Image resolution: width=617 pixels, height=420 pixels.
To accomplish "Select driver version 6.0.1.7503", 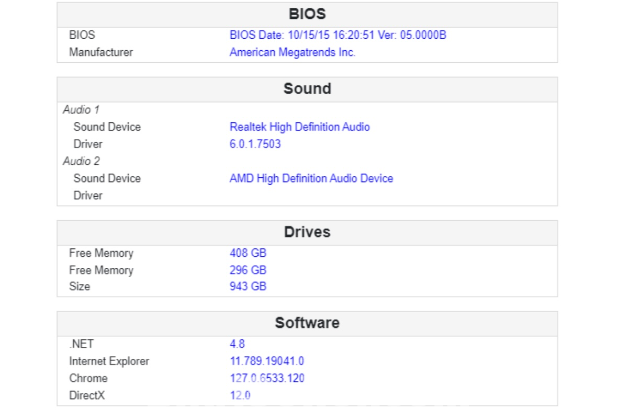I will point(255,144).
